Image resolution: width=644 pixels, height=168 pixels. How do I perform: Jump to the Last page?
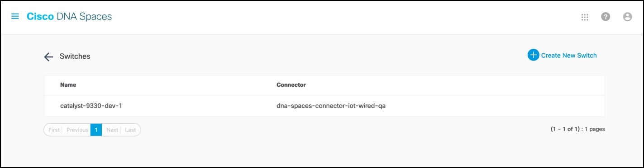click(130, 130)
